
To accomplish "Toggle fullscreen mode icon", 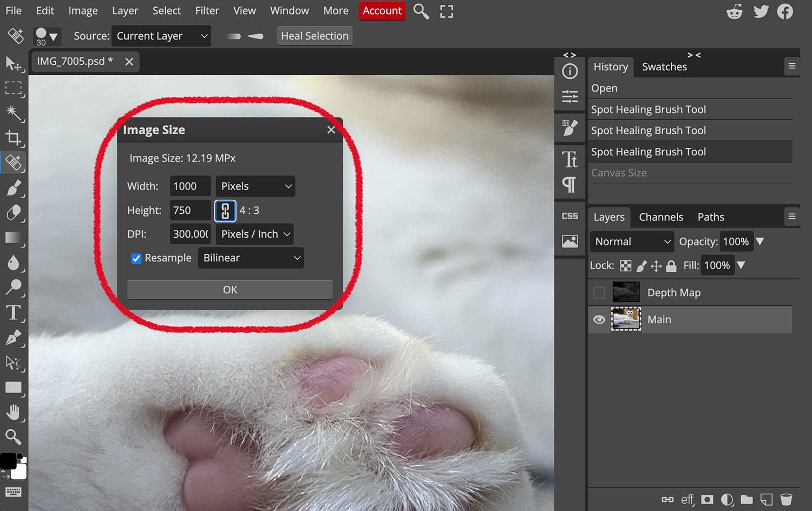I will pos(447,11).
